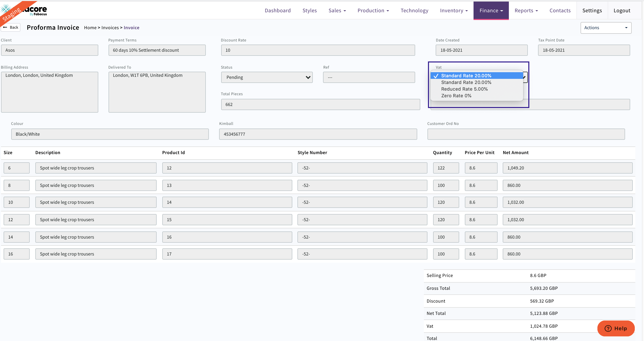The image size is (644, 341).
Task: Open the Actions dropdown
Action: [x=606, y=28]
